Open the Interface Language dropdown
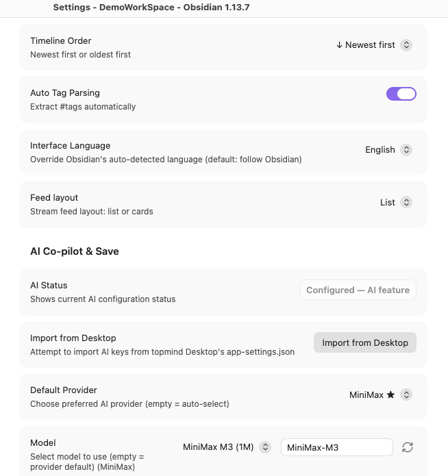Viewport: 448px width, 476px height. (x=388, y=150)
